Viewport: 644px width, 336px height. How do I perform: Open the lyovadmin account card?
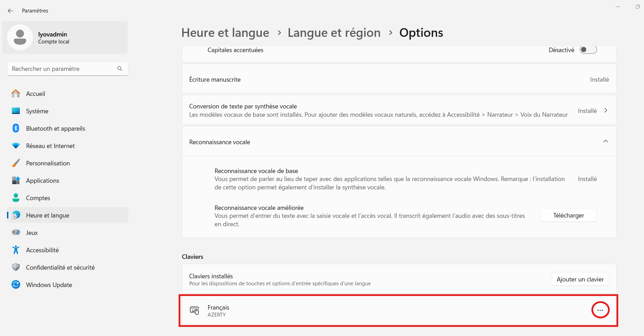65,38
